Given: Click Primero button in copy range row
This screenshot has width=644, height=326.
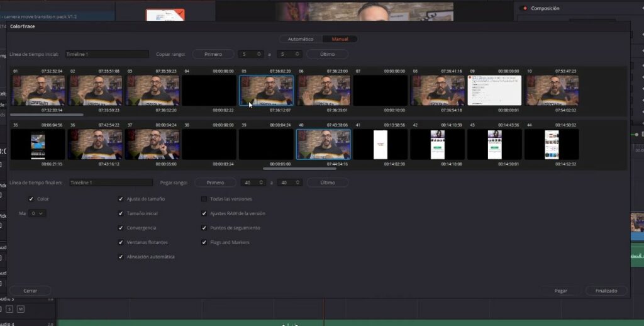Looking at the screenshot, I should point(213,54).
